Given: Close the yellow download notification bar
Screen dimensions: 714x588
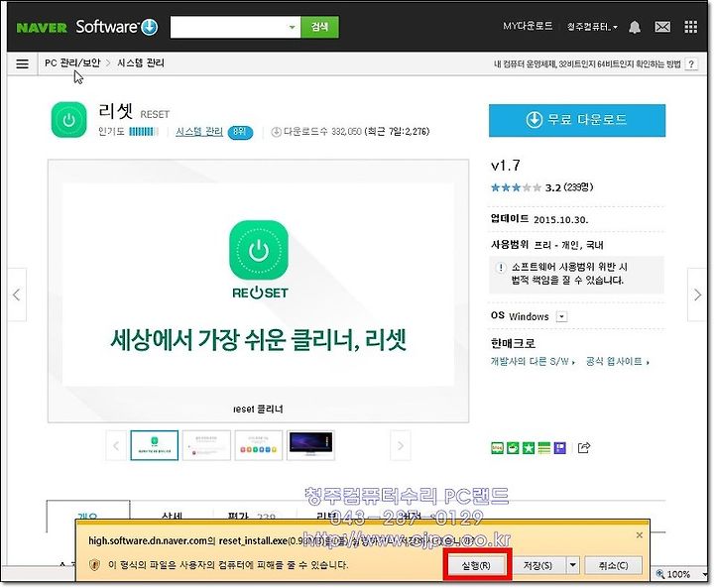Looking at the screenshot, I should [640, 535].
